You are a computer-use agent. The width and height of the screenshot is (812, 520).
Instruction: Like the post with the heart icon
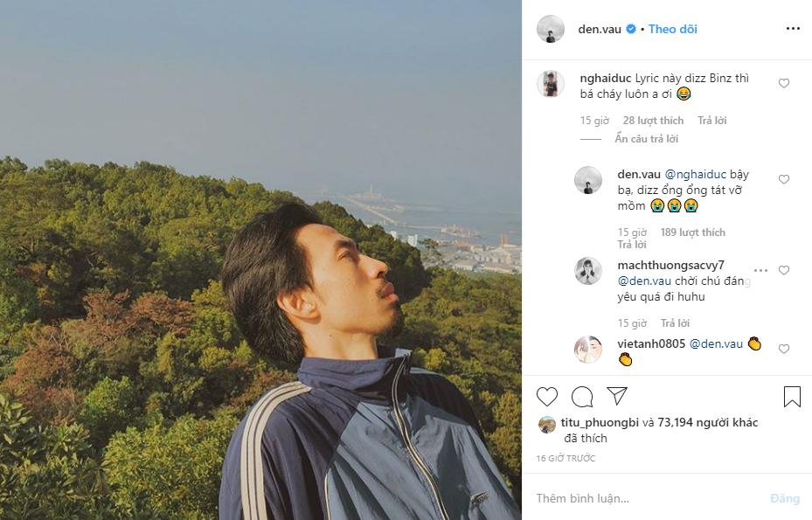[x=547, y=397]
